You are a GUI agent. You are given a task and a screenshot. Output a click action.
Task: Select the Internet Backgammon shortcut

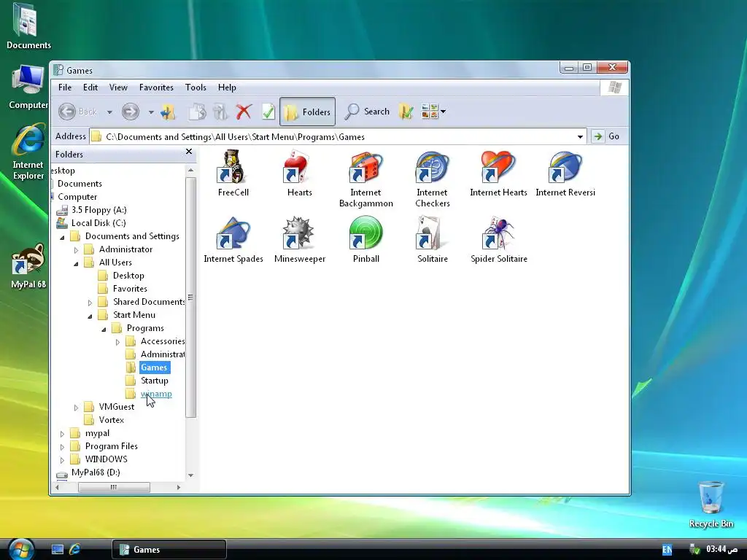coord(366,179)
